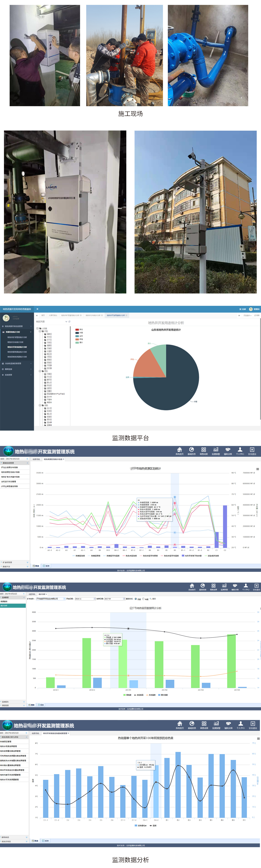Open the 页签操作 dropdown
This screenshot has height=868, width=261.
(247, 315)
